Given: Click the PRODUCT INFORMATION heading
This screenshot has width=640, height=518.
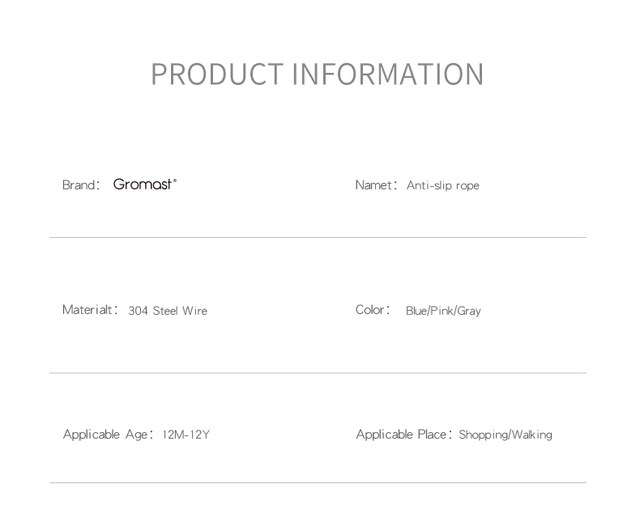Looking at the screenshot, I should pos(317,74).
